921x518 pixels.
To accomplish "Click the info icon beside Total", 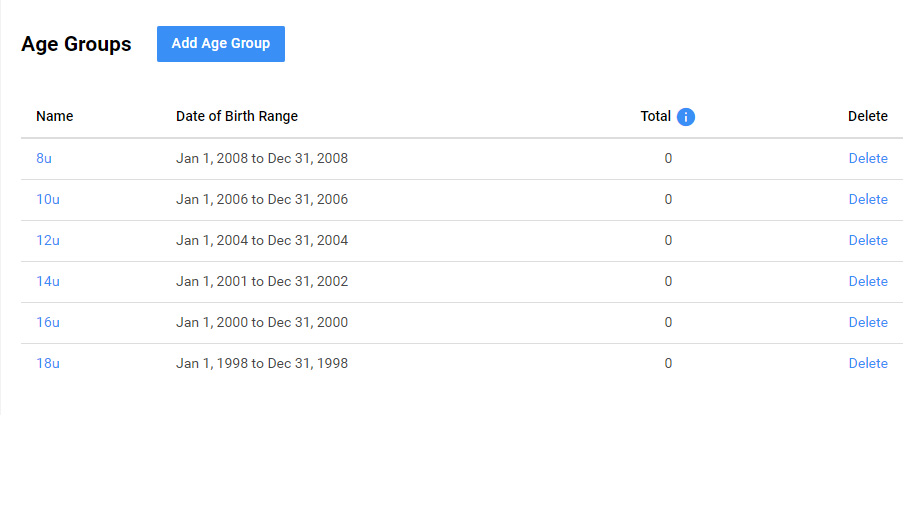I will click(686, 117).
